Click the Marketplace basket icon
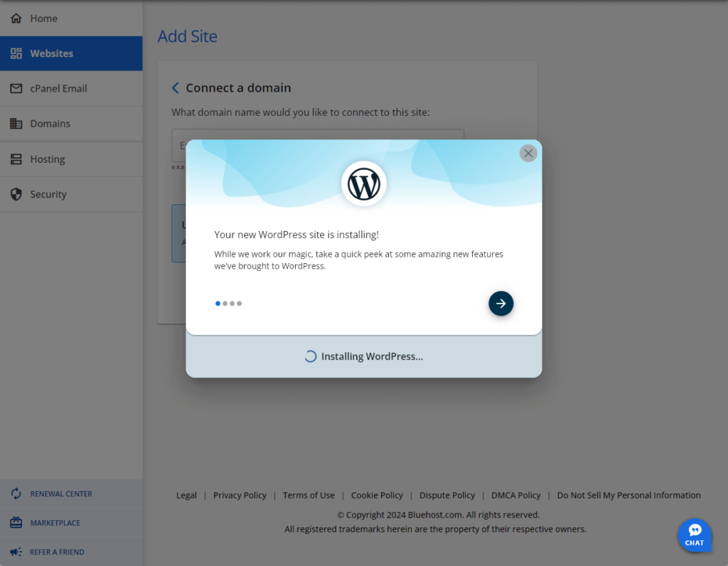The height and width of the screenshot is (566, 728). [x=16, y=523]
